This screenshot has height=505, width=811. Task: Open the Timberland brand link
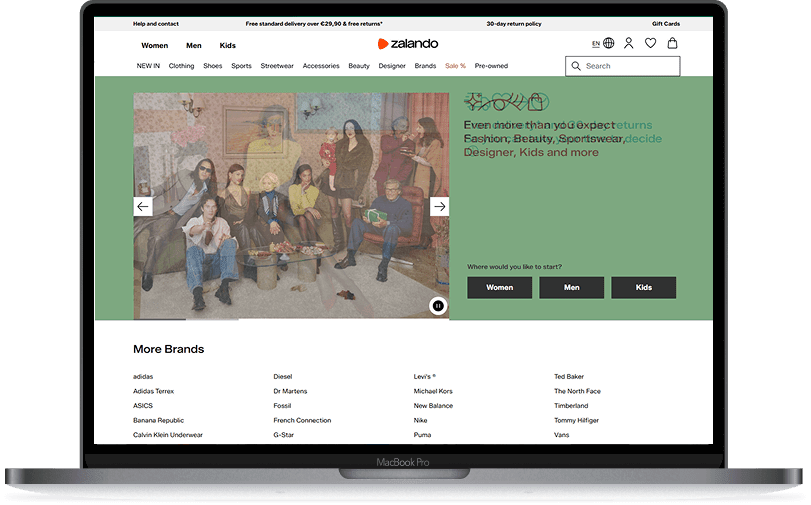571,406
